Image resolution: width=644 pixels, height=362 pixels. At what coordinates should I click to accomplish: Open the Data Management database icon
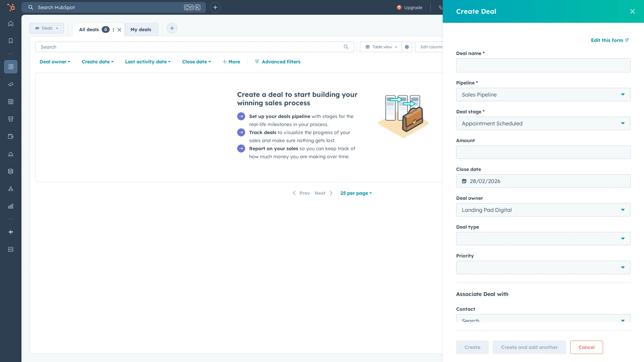pyautogui.click(x=11, y=171)
